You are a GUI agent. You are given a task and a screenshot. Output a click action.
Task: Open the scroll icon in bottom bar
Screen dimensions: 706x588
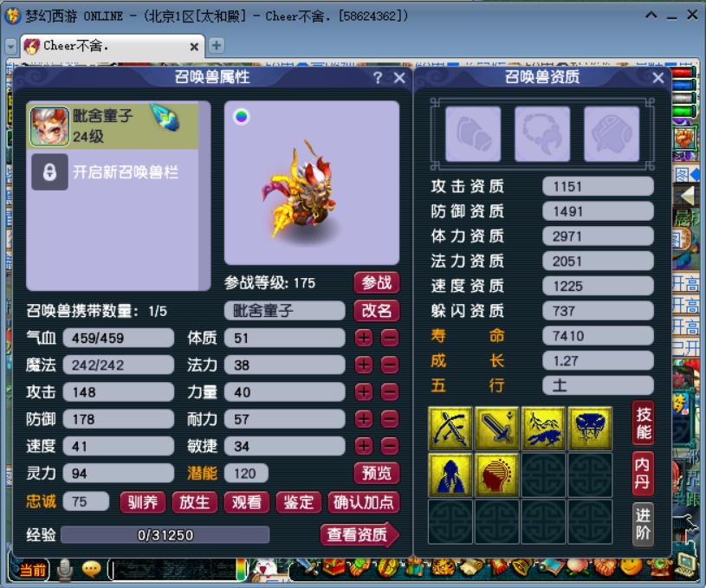(x=470, y=567)
